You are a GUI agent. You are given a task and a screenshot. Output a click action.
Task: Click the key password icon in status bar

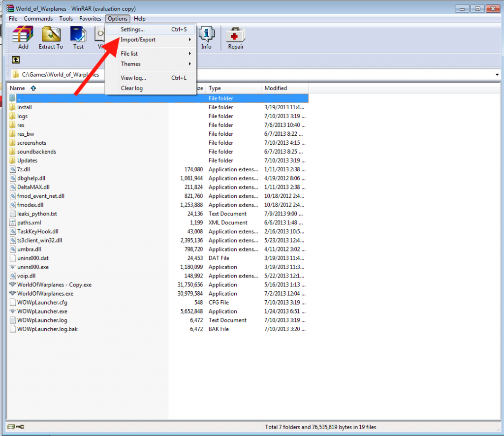[20, 427]
